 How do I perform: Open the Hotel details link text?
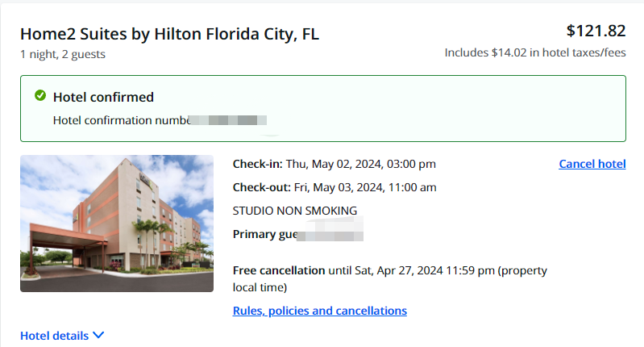pos(54,336)
